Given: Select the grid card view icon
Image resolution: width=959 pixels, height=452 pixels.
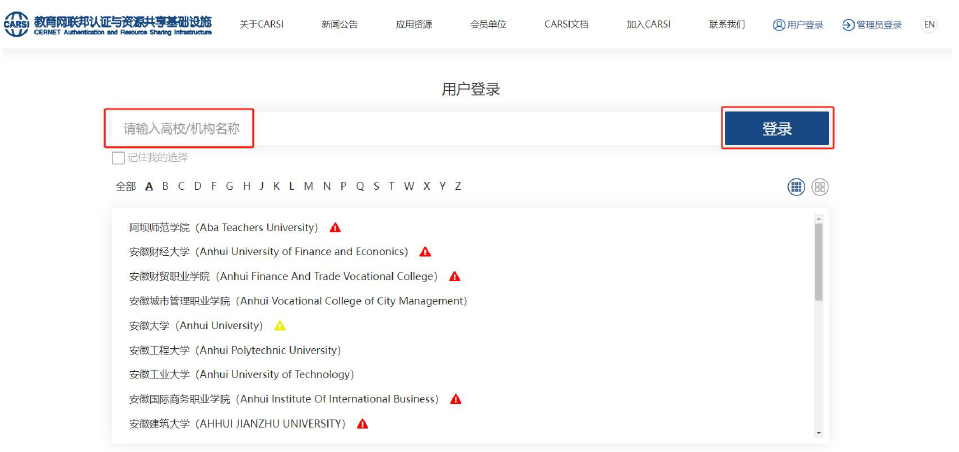Looking at the screenshot, I should (820, 187).
